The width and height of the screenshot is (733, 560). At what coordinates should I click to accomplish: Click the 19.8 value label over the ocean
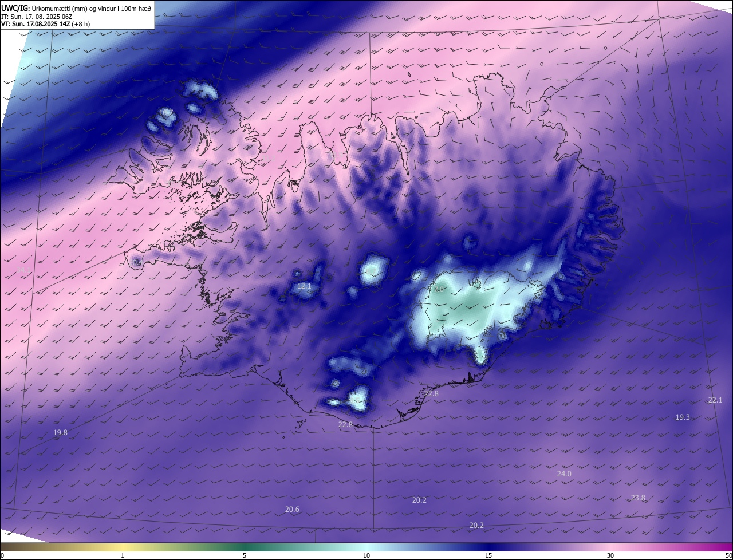tap(60, 433)
